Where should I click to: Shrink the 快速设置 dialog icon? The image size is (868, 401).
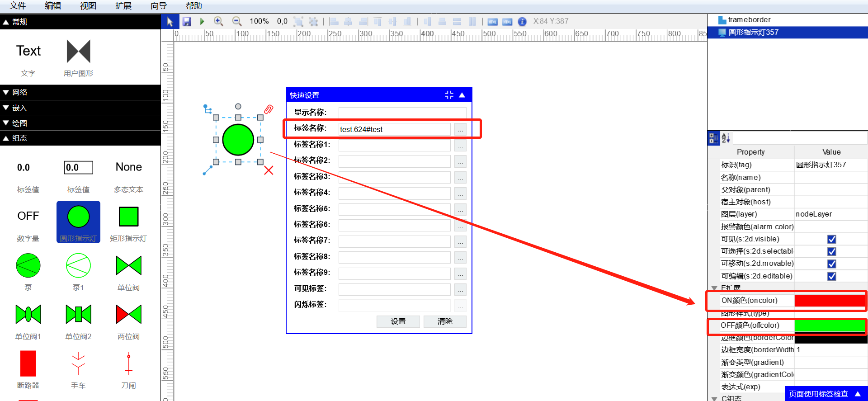(449, 95)
